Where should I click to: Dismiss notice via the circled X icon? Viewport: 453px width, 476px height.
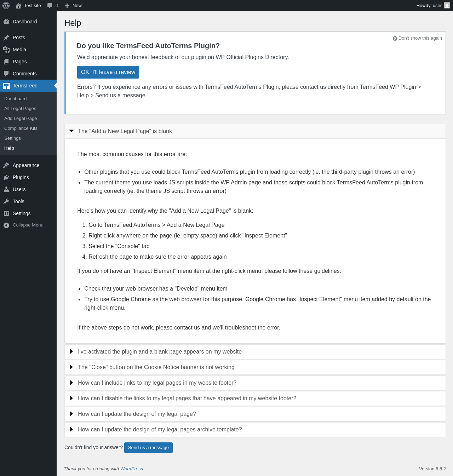[x=395, y=38]
